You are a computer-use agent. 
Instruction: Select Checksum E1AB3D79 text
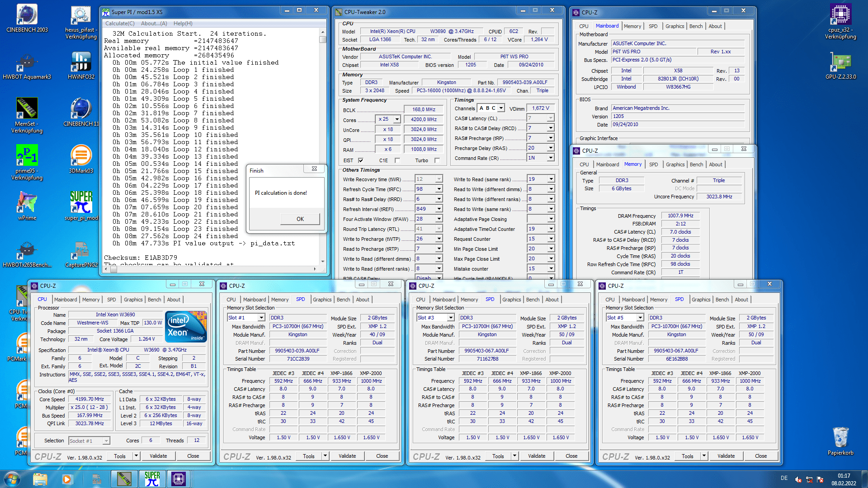[x=141, y=258]
